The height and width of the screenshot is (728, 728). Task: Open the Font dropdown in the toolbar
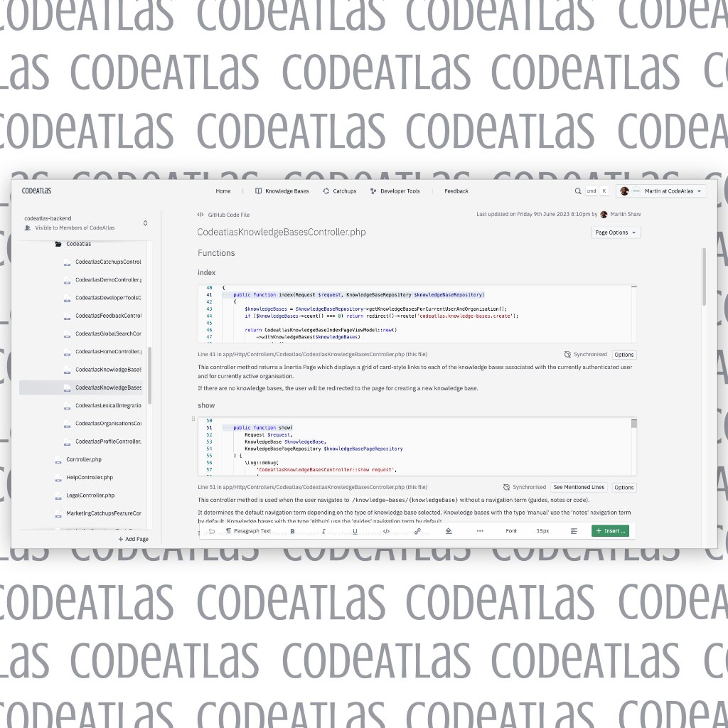pos(511,531)
